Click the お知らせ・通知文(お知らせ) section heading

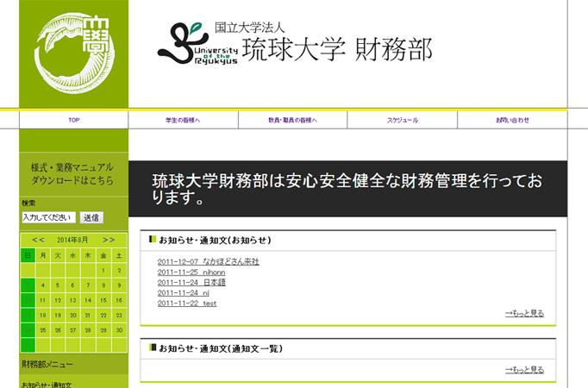pyautogui.click(x=215, y=241)
